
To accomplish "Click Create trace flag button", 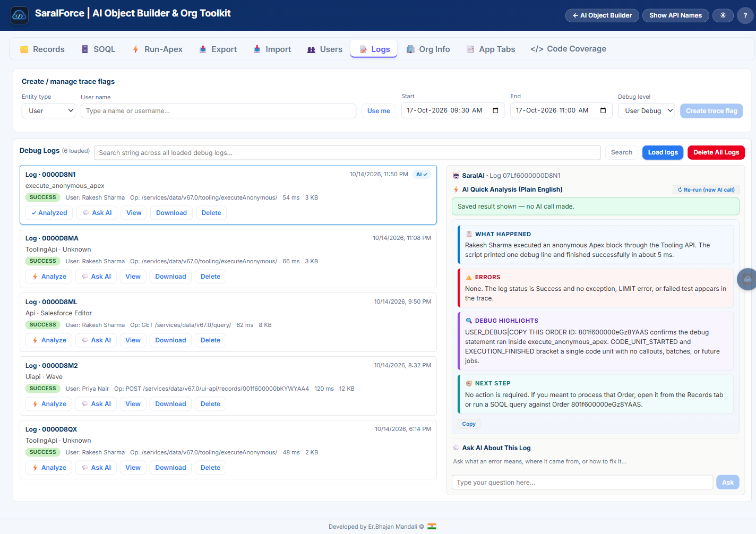I will [711, 111].
